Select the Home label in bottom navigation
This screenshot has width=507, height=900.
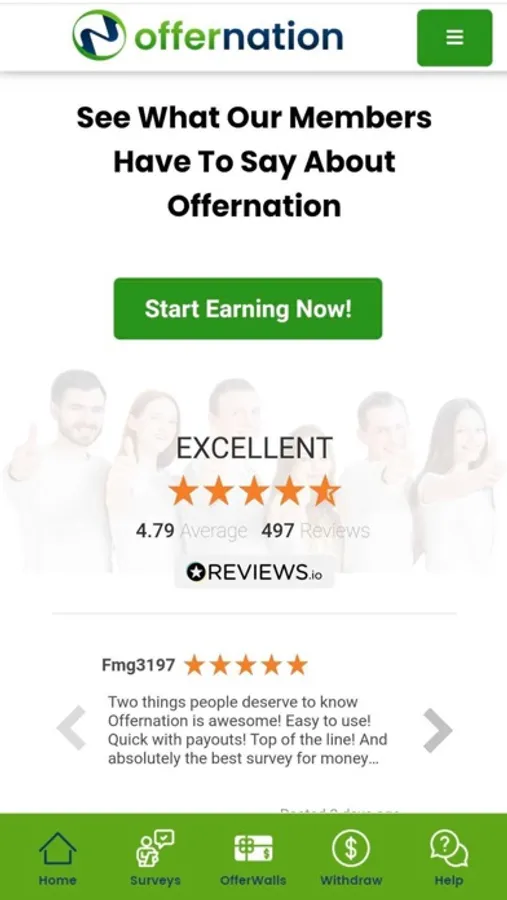tap(57, 880)
